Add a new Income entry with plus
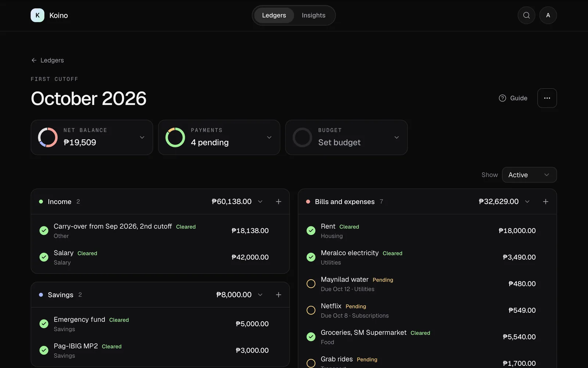 pos(279,202)
